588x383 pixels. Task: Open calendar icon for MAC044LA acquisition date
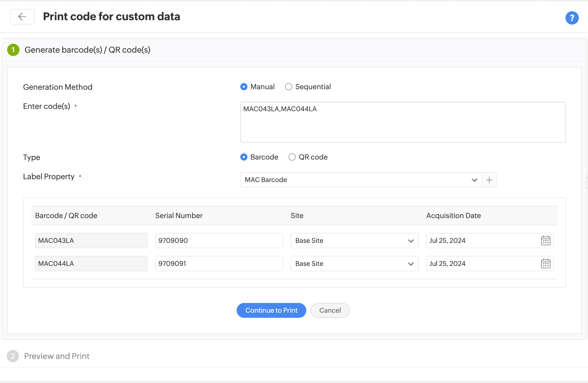pos(545,264)
